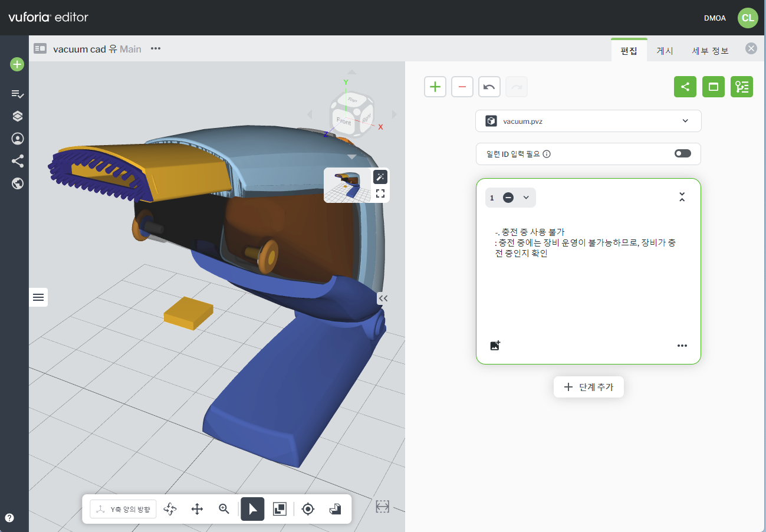Choose the pan move tool
The width and height of the screenshot is (766, 532).
point(198,509)
